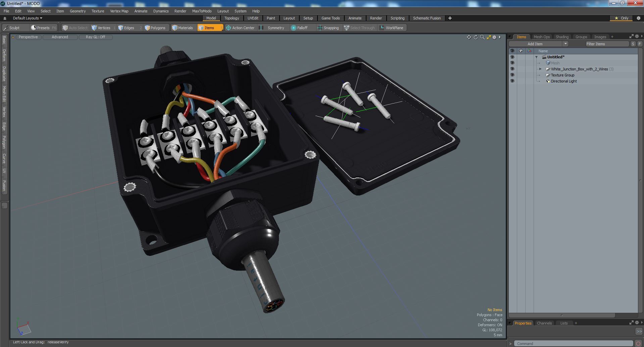Toggle visibility of the Untitled scene
The height and width of the screenshot is (347, 644).
click(x=512, y=57)
